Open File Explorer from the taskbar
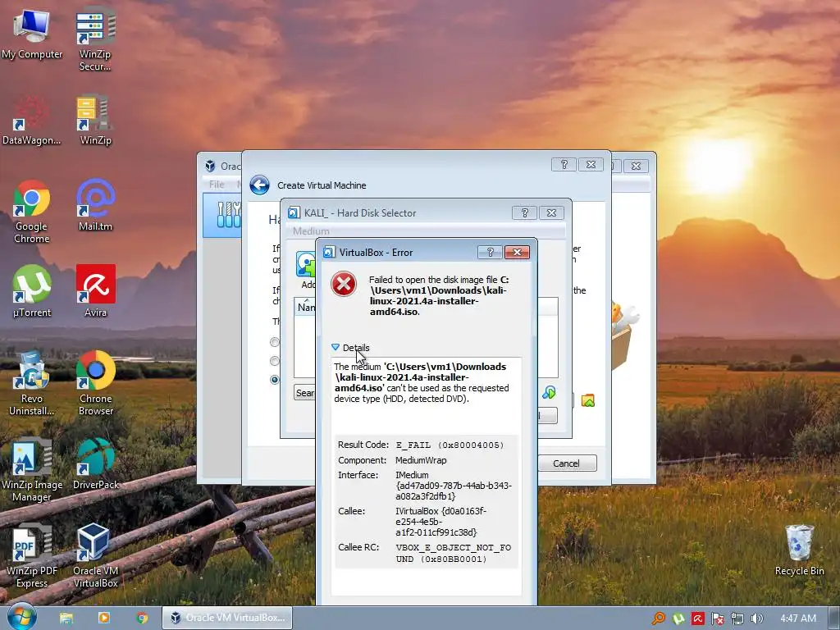 coord(66,619)
